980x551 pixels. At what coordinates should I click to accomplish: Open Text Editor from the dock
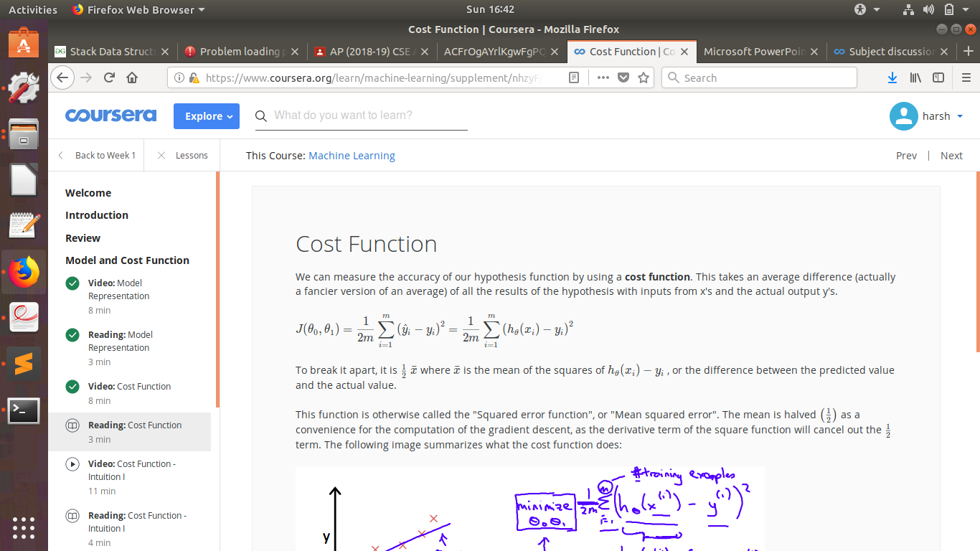[x=24, y=225]
